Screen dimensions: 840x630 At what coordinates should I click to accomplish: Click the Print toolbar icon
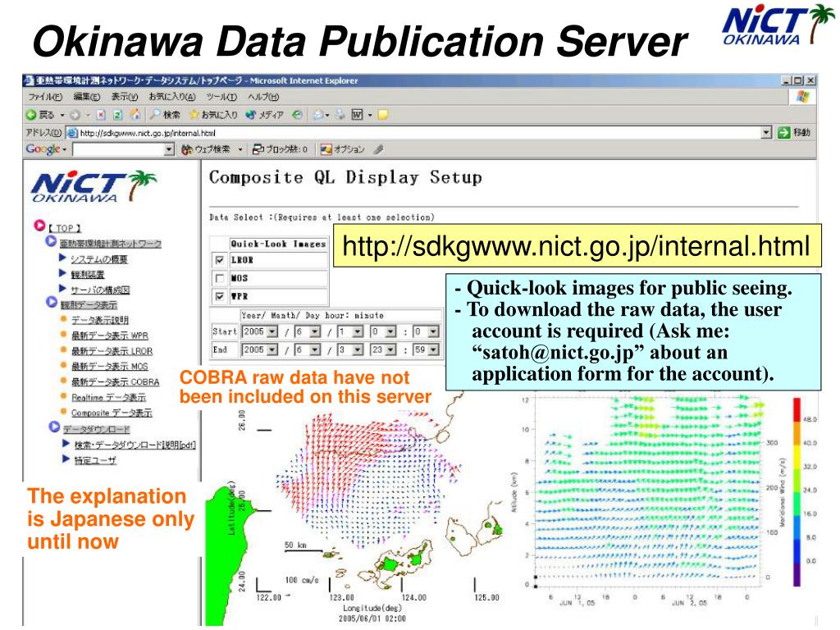point(340,115)
